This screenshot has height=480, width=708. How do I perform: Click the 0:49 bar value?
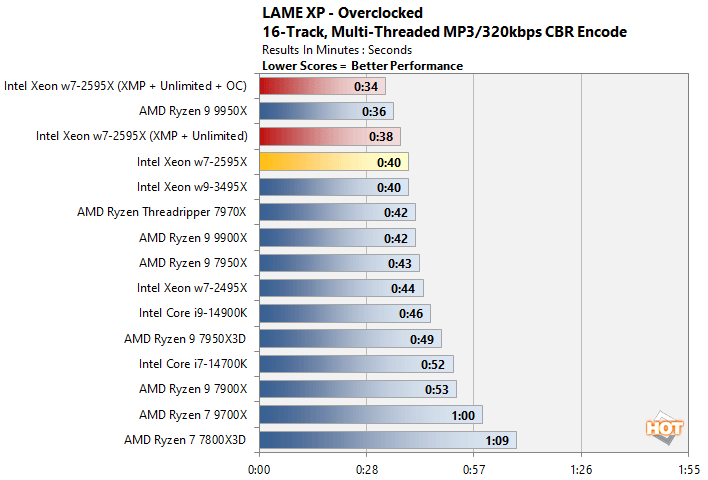point(422,339)
